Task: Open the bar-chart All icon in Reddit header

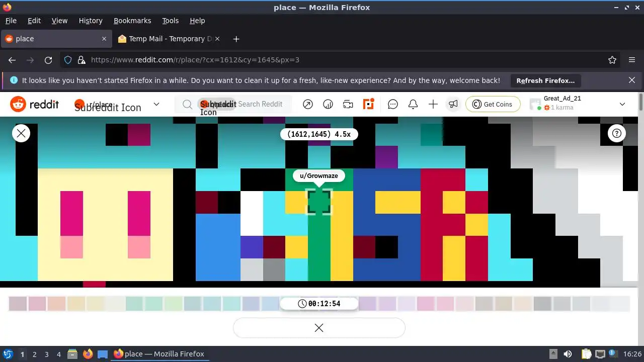Action: 328,104
